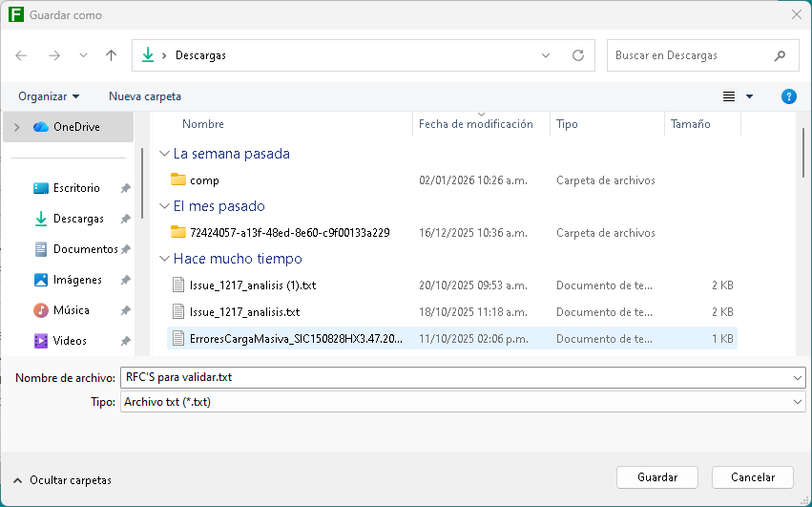Screen dimensions: 812x507
Task: Expand the OneDrive tree node
Action: click(17, 127)
